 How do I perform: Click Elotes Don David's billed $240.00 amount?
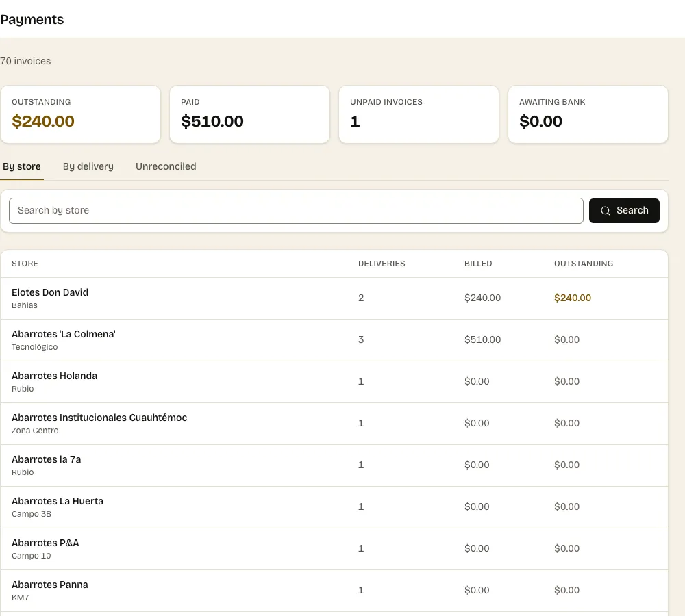(x=482, y=298)
